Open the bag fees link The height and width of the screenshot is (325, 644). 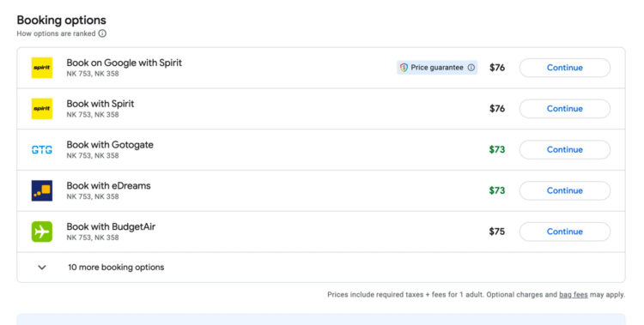pos(574,295)
